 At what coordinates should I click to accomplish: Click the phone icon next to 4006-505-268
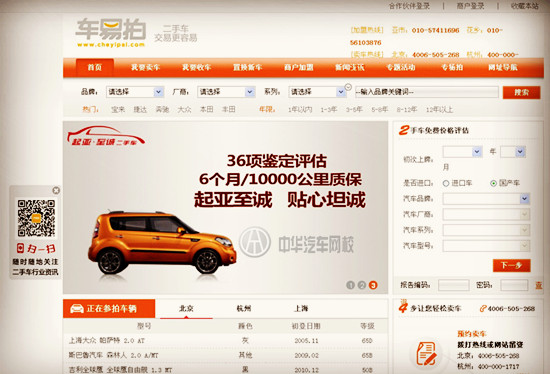click(483, 309)
